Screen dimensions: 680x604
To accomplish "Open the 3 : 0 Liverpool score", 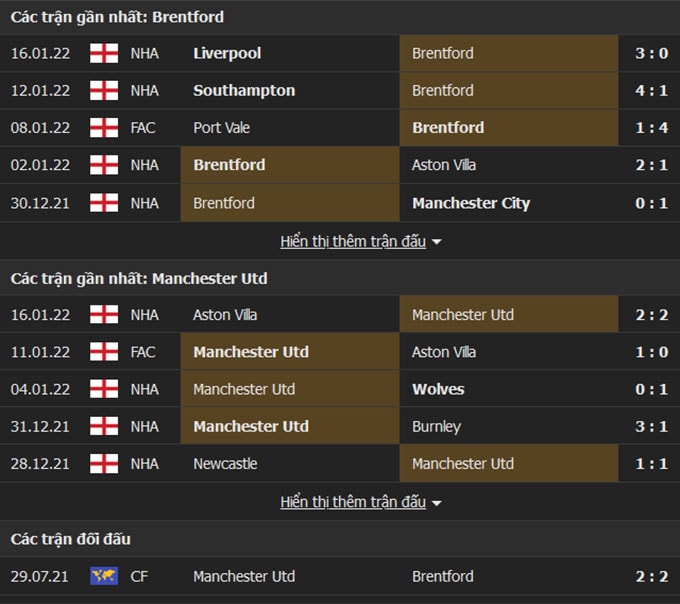I will pos(652,53).
